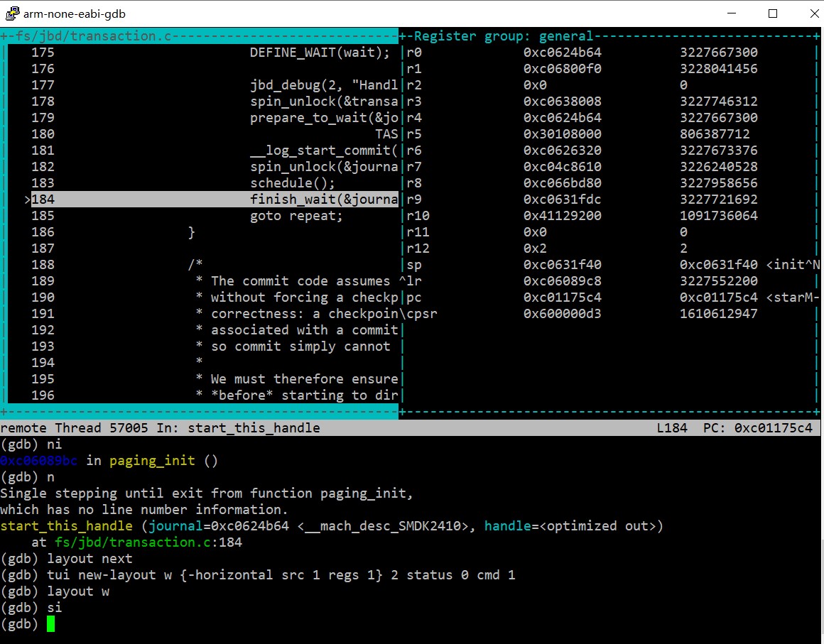Click r8 decimal value 3227958656
This screenshot has height=644, width=824.
pyautogui.click(x=718, y=182)
